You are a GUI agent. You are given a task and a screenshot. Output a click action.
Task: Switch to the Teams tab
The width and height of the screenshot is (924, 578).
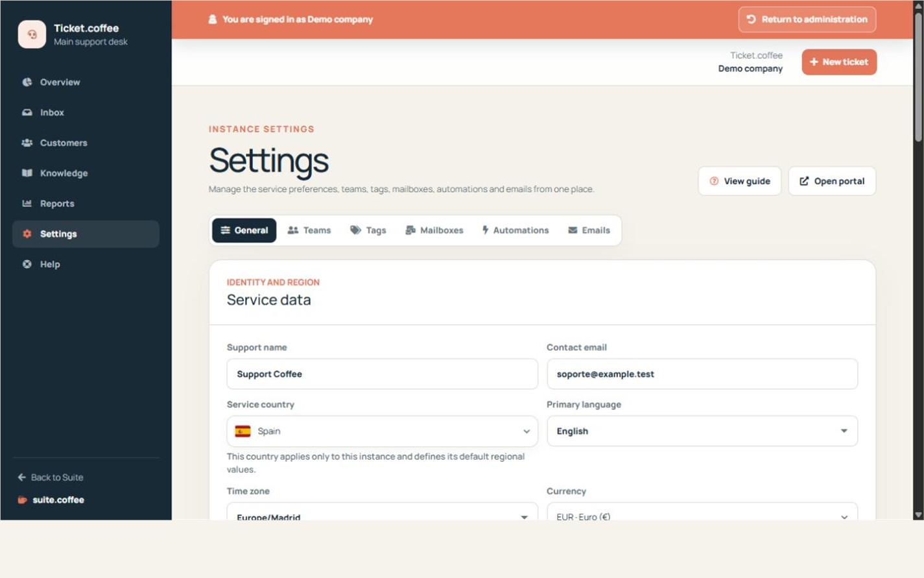pyautogui.click(x=309, y=230)
